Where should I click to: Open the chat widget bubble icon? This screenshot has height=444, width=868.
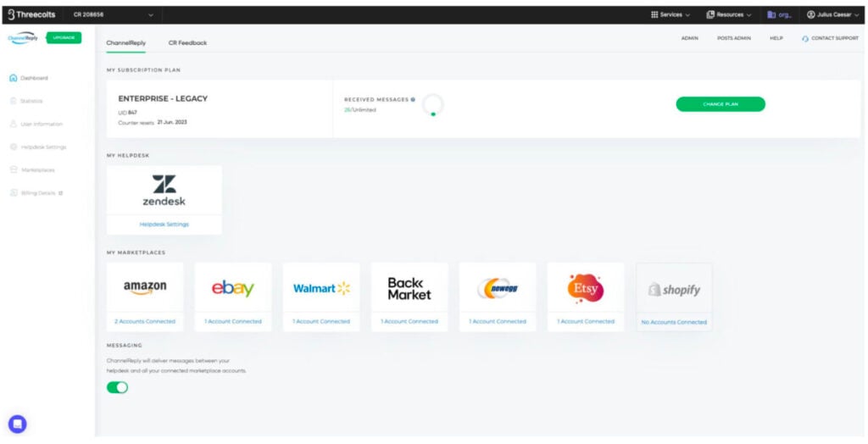17,424
